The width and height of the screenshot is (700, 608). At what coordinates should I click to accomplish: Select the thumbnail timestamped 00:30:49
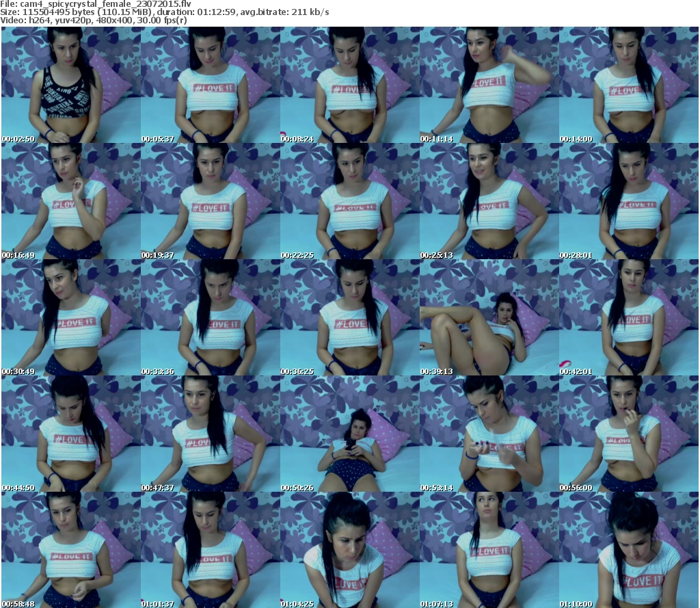[x=70, y=317]
